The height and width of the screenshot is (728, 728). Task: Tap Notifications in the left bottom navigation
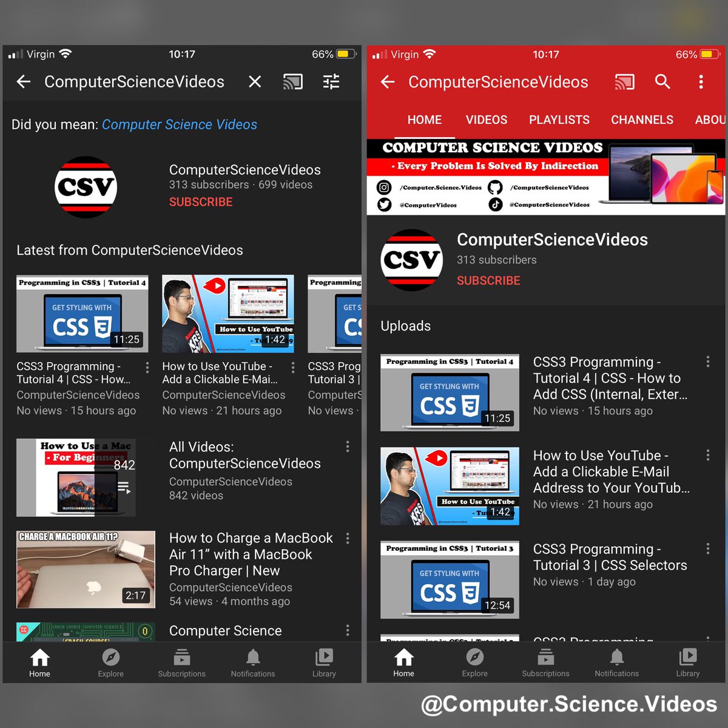click(253, 663)
